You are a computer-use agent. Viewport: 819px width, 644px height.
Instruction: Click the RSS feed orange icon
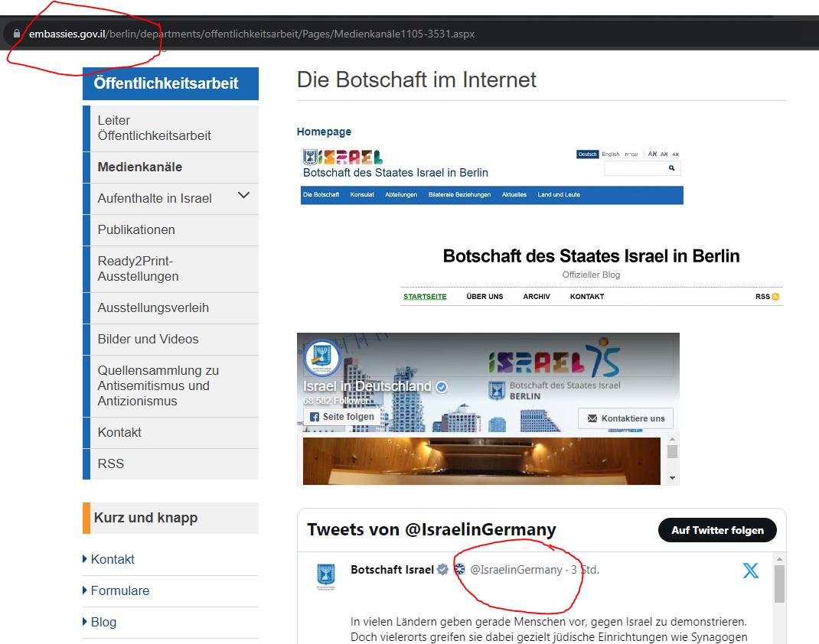tap(775, 297)
